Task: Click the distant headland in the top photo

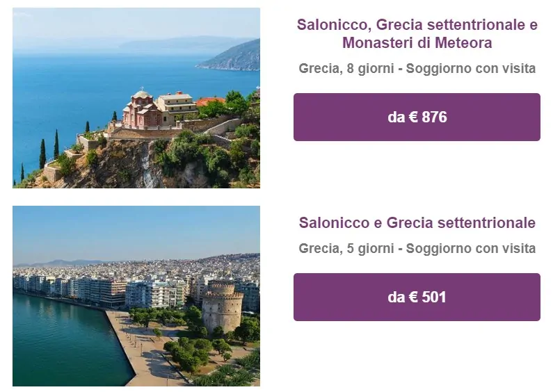Action: click(233, 57)
